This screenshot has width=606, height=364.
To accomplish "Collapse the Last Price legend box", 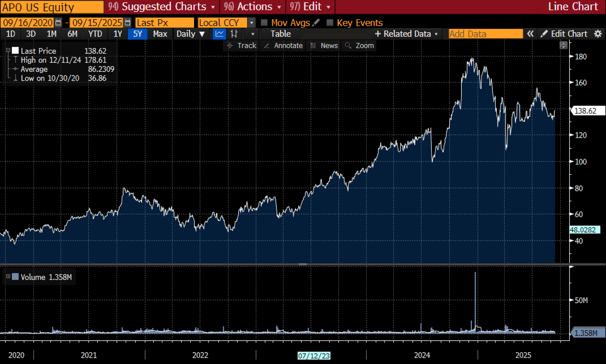I will tap(8, 50).
